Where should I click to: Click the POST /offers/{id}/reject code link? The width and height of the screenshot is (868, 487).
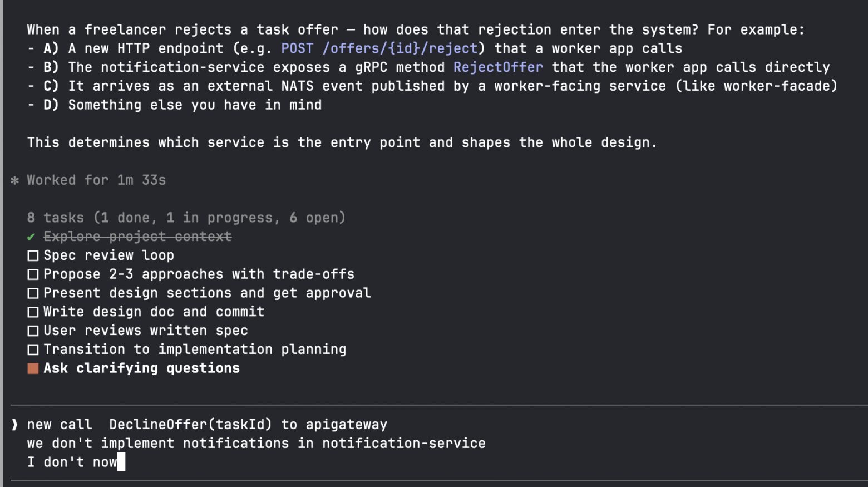coord(379,48)
